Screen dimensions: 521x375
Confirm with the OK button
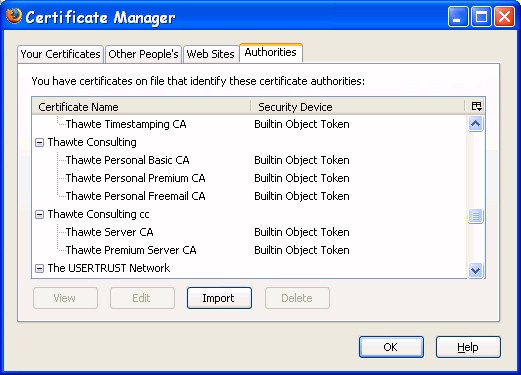coord(391,347)
